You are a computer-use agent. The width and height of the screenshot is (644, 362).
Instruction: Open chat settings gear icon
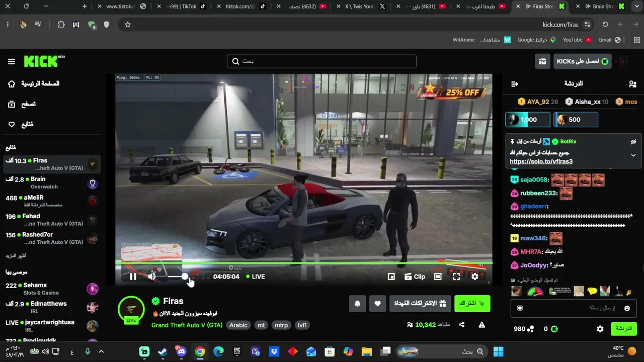pos(600,329)
